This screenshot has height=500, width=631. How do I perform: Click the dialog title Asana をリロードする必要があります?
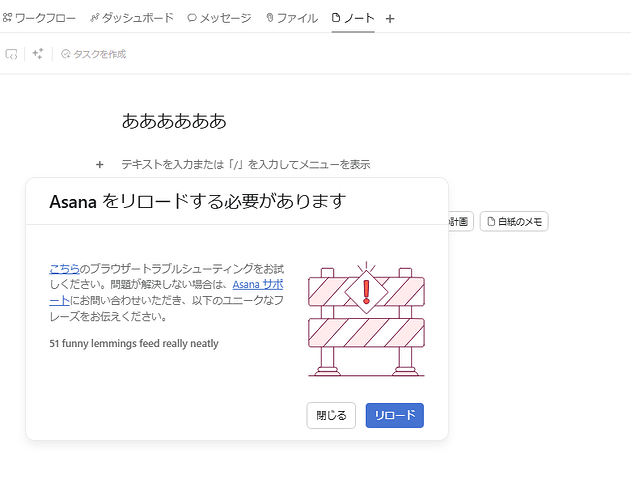pos(198,201)
